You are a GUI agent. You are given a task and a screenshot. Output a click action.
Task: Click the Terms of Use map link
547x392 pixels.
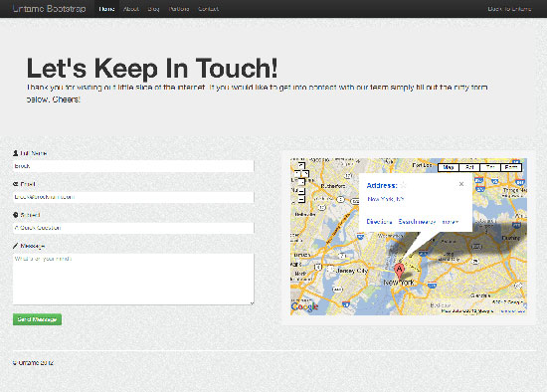513,311
